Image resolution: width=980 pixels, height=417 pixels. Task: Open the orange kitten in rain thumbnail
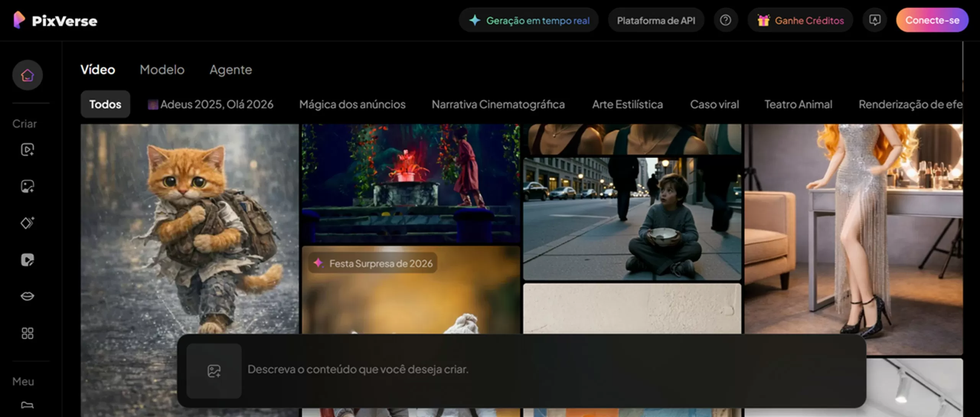click(189, 230)
